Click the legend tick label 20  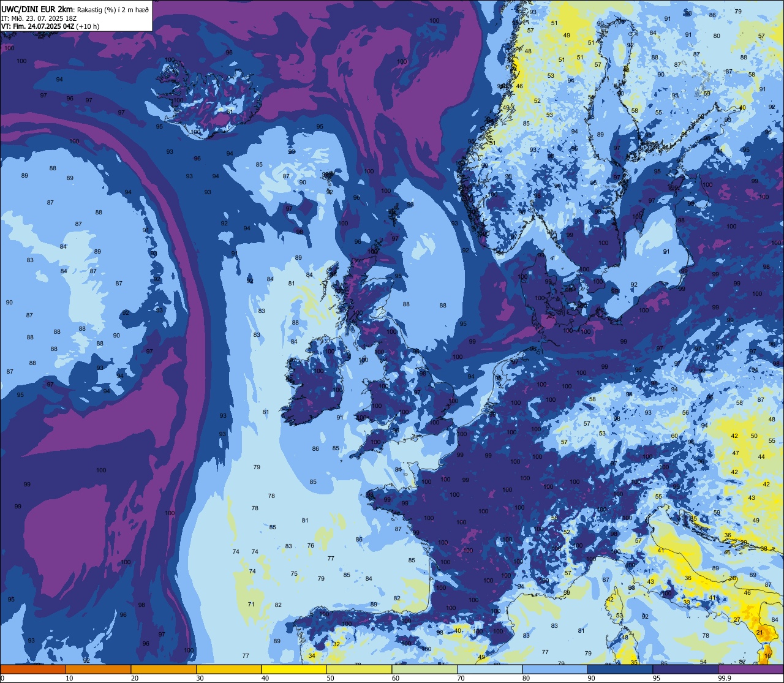tap(135, 678)
